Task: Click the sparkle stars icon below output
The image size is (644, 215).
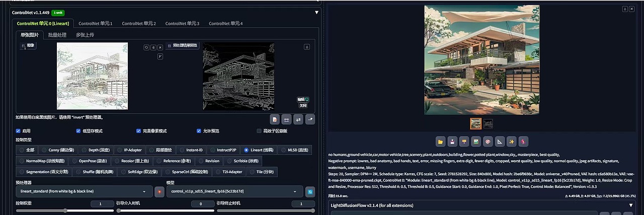Action: [512, 141]
